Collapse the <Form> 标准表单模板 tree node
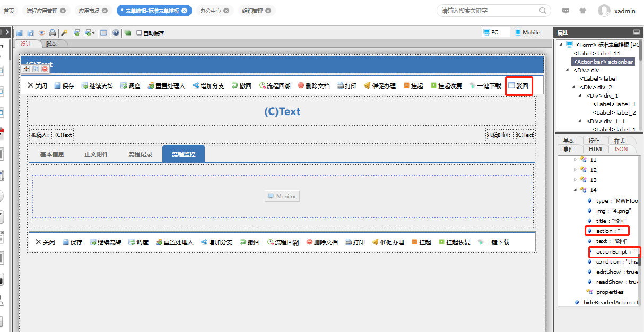The image size is (644, 332). pyautogui.click(x=560, y=45)
